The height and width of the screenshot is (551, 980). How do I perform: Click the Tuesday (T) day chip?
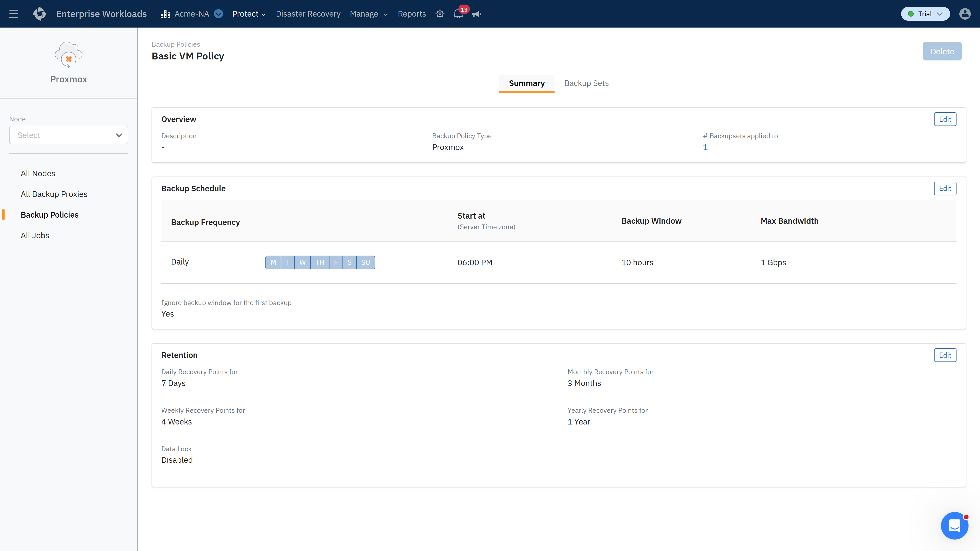[288, 262]
